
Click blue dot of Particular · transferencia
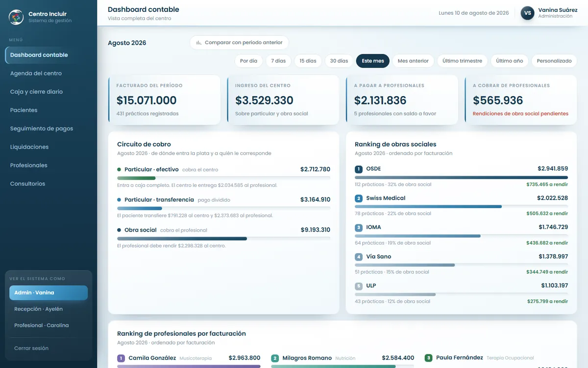click(x=119, y=200)
